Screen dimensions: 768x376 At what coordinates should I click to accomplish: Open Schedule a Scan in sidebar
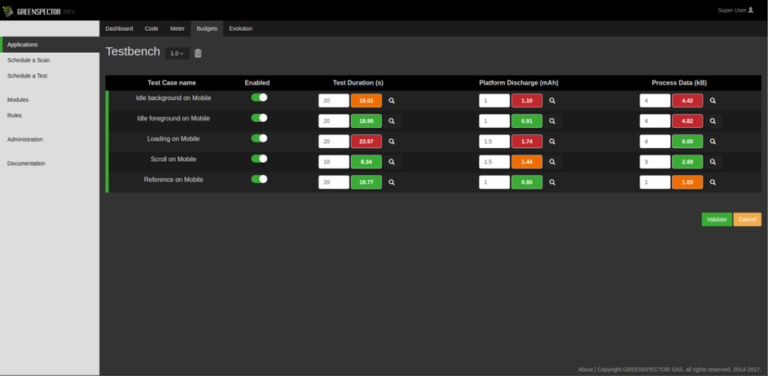[x=28, y=60]
